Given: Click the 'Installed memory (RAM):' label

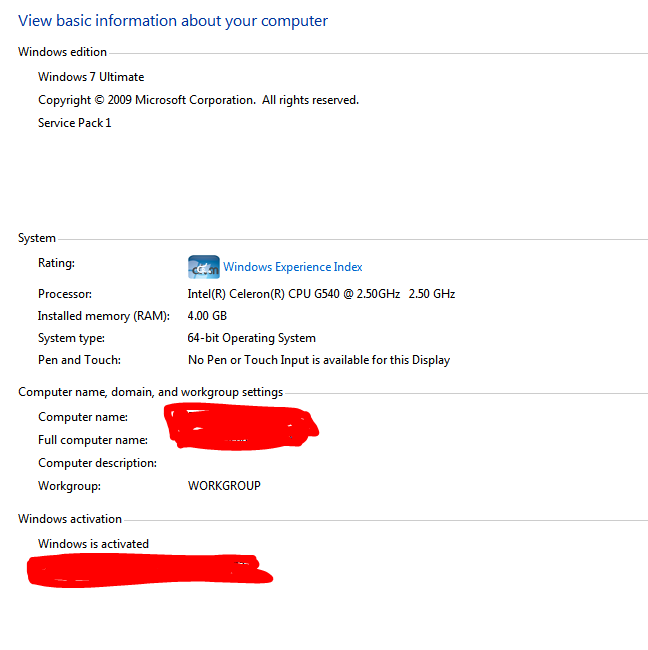Looking at the screenshot, I should coord(104,316).
